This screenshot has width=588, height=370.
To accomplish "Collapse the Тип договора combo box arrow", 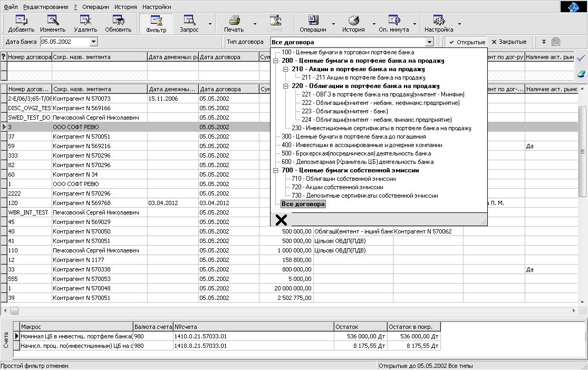I will [430, 42].
